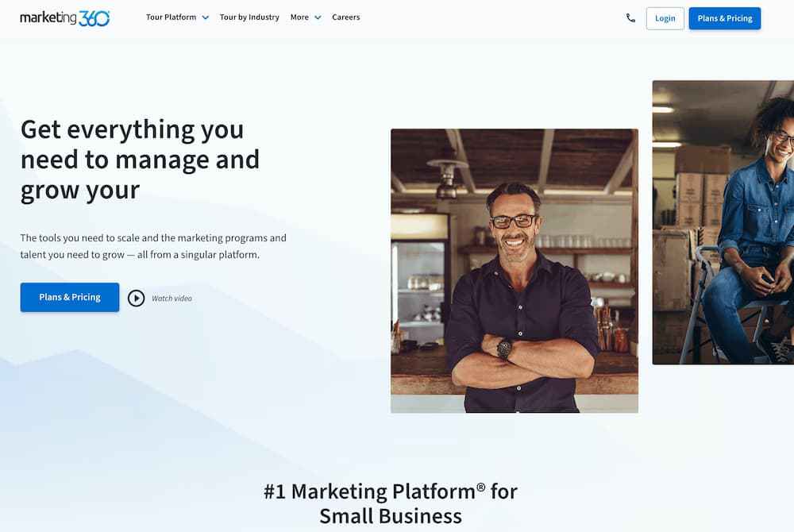Open Tour by Industry
The width and height of the screenshot is (794, 532).
249,17
